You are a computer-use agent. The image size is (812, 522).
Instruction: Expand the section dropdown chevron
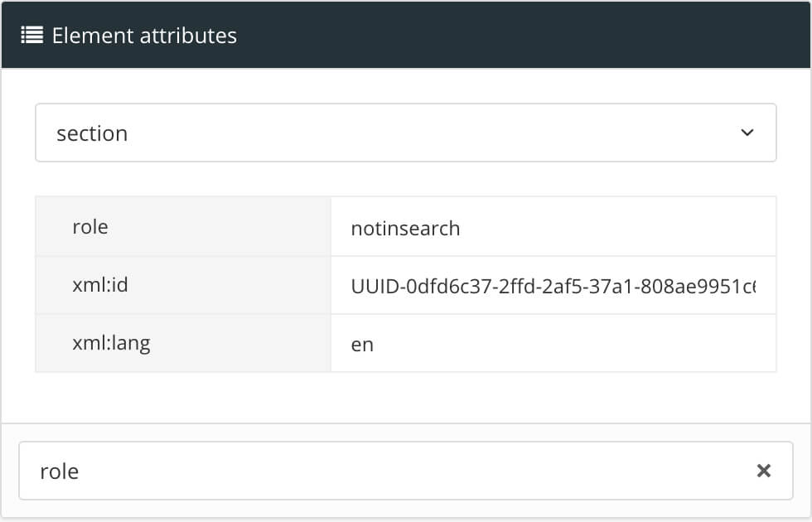[747, 133]
